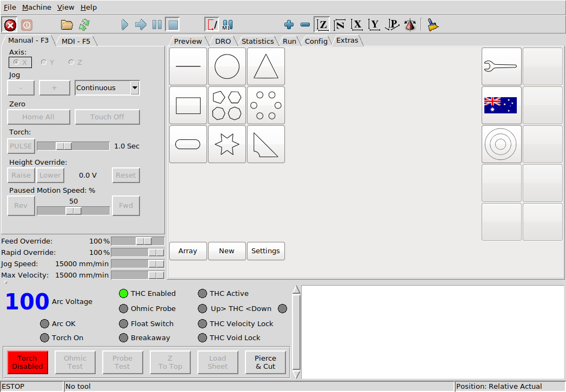Viewport: 566px width, 392px height.
Task: Toggle rotate mode cone icon
Action: (410, 25)
